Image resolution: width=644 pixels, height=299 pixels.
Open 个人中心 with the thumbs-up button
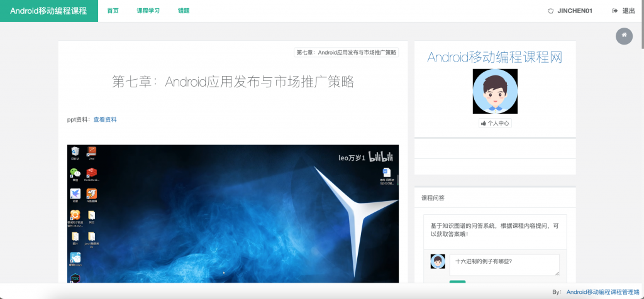[x=495, y=123]
